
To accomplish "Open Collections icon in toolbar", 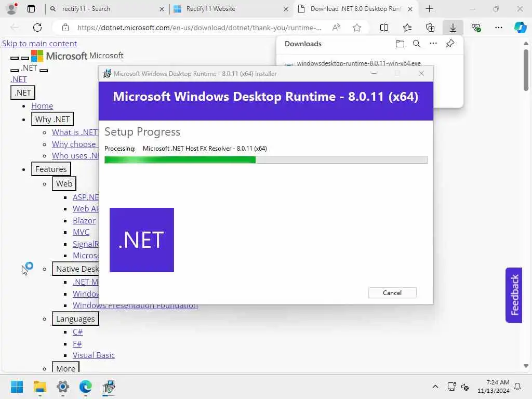I will point(430,28).
